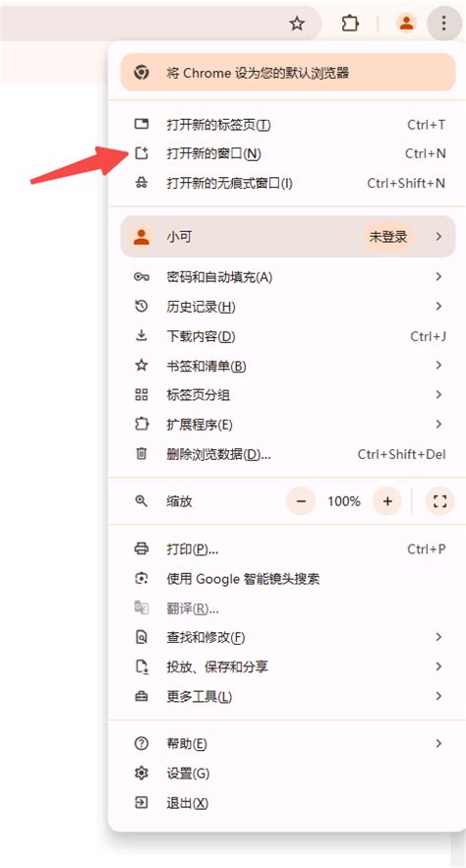The width and height of the screenshot is (466, 868).
Task: Click the printer icon for 打印
Action: tap(142, 550)
